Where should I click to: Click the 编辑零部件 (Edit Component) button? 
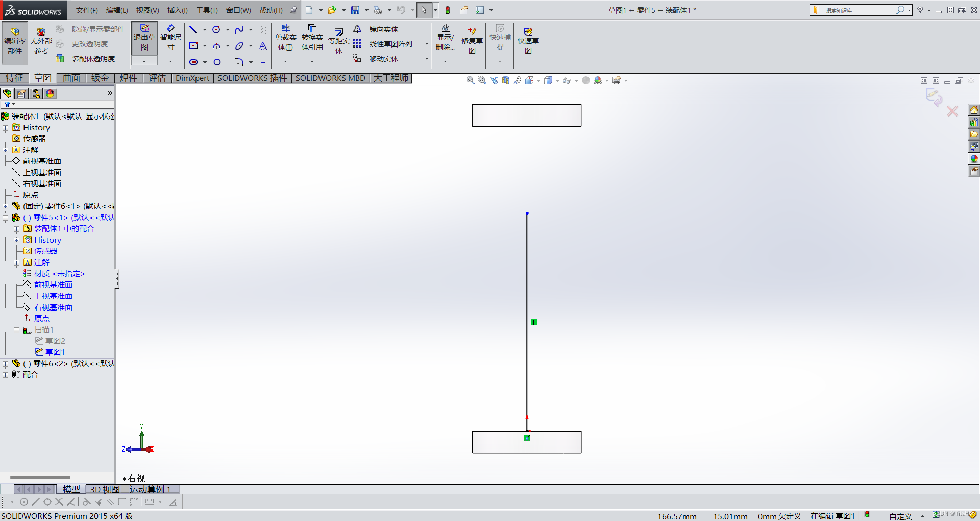pos(15,43)
